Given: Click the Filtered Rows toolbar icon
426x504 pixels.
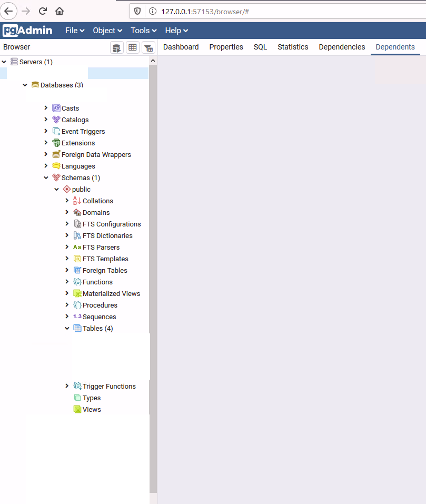Looking at the screenshot, I should (148, 47).
